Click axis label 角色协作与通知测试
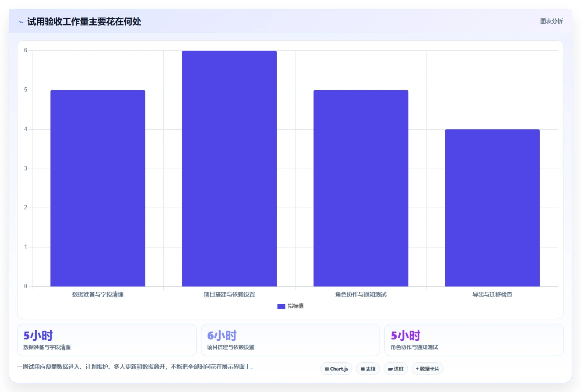The width and height of the screenshot is (581, 392). pyautogui.click(x=361, y=294)
